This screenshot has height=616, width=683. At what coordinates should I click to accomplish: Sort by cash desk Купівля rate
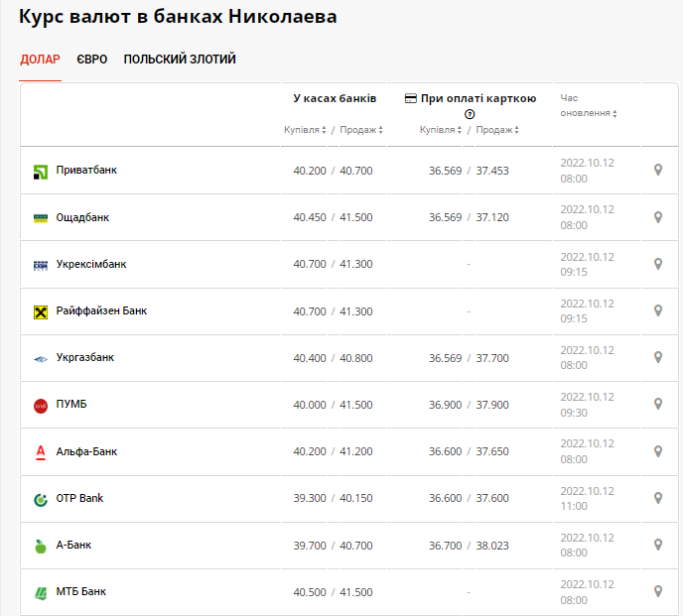click(x=305, y=130)
